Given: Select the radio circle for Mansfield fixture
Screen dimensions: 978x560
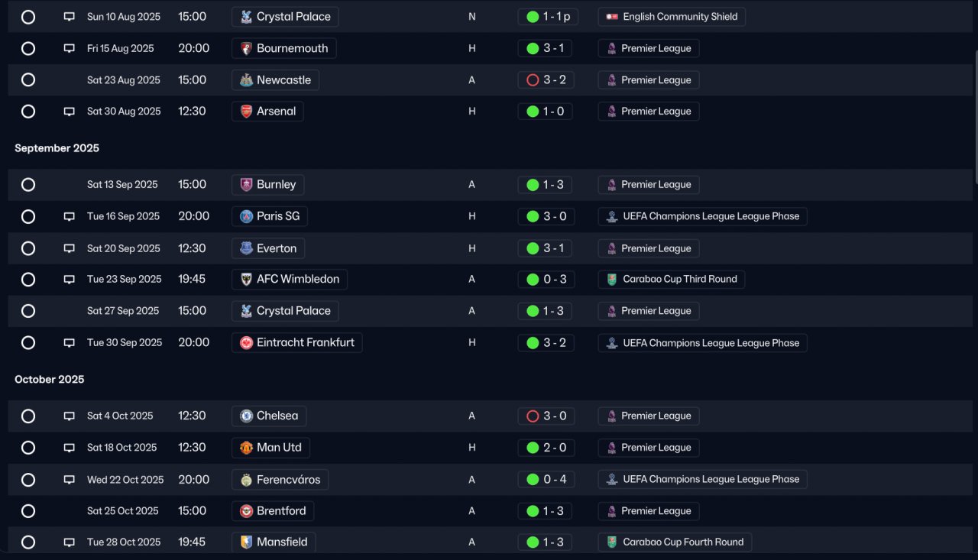Looking at the screenshot, I should [28, 542].
